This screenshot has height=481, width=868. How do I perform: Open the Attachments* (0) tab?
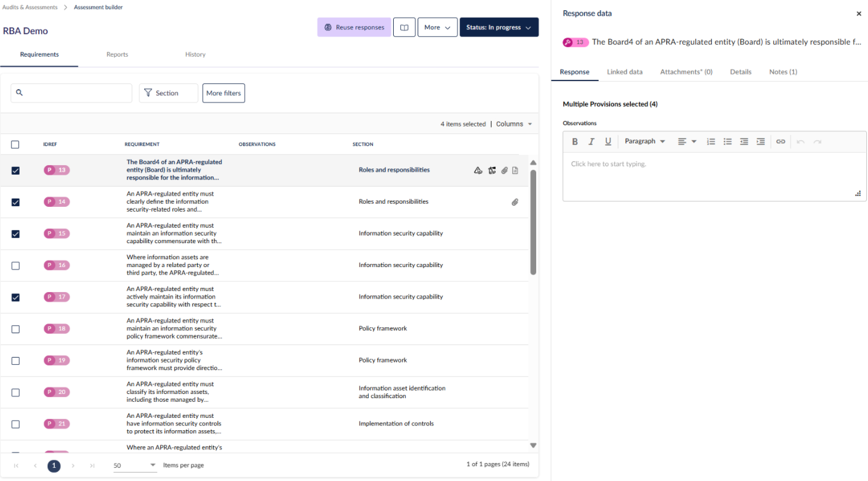tap(686, 72)
